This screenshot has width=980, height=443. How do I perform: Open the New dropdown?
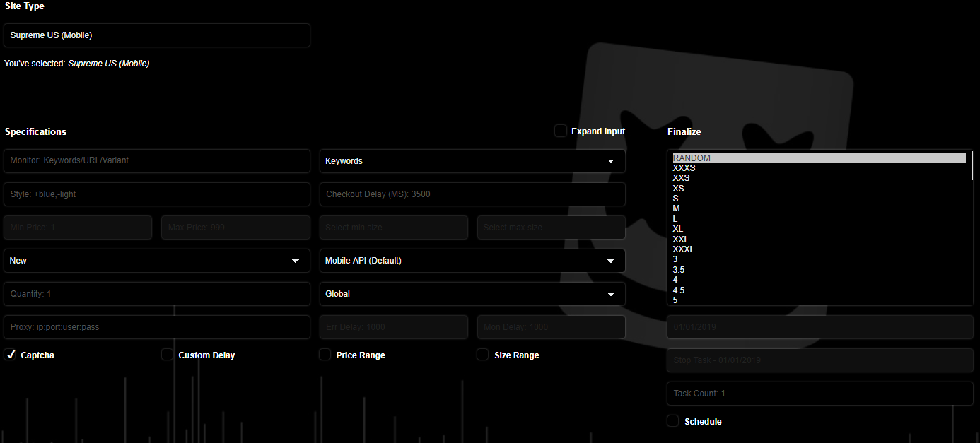[x=157, y=261]
